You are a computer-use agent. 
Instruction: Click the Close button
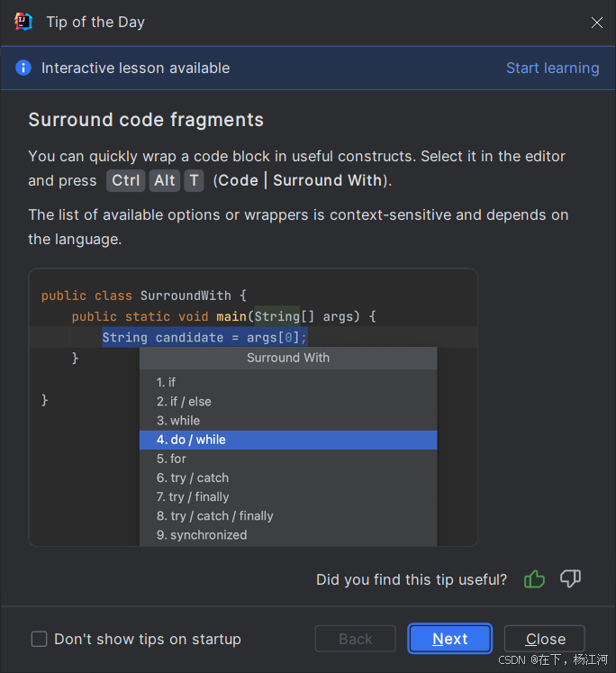click(545, 639)
